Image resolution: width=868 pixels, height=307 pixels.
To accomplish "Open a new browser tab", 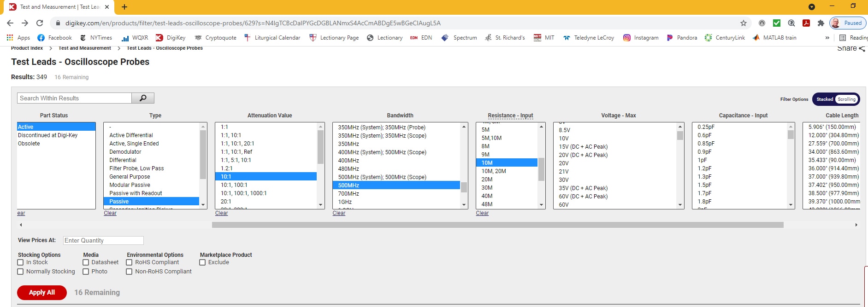I will click(x=124, y=7).
